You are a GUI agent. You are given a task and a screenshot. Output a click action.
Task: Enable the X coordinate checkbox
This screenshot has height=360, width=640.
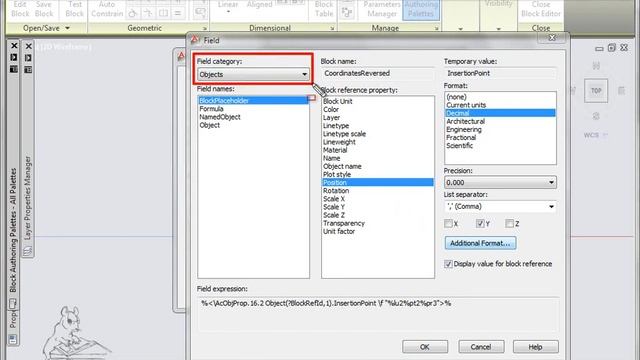click(448, 224)
